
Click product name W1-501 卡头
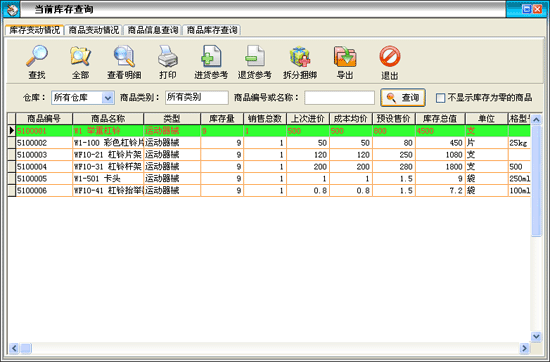click(108, 179)
